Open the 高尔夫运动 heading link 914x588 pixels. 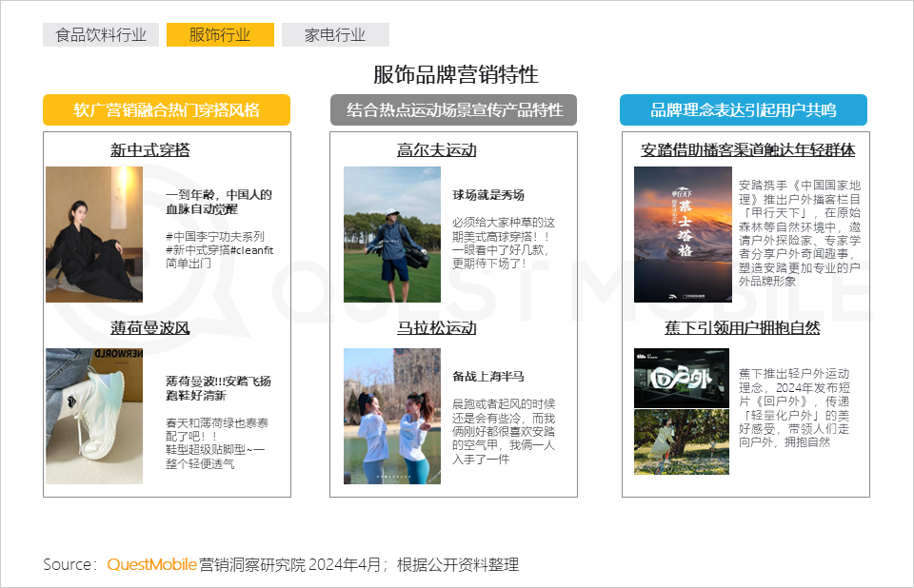pyautogui.click(x=437, y=150)
